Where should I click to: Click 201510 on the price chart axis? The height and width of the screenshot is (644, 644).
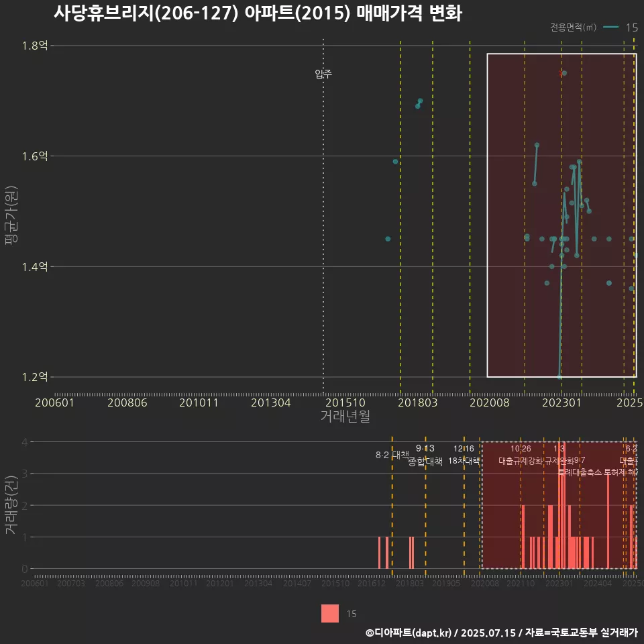tap(345, 402)
